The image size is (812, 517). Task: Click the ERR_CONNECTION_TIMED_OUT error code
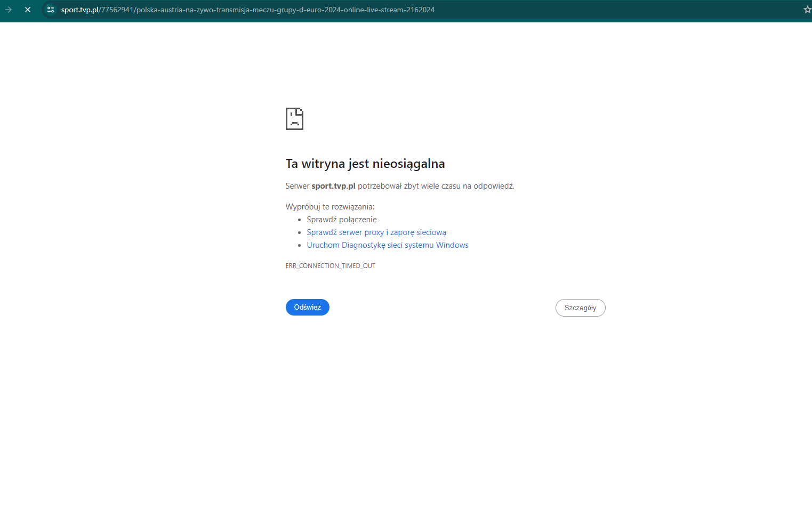point(330,266)
